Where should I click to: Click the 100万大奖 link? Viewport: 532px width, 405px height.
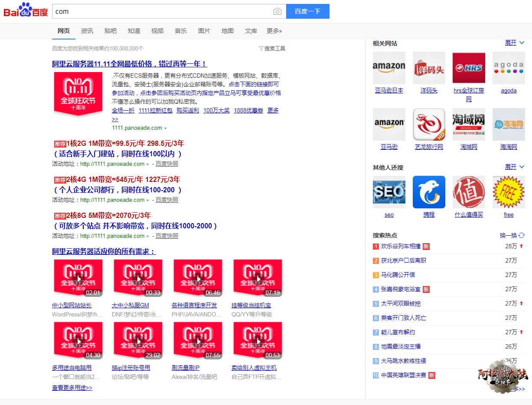[x=216, y=110]
